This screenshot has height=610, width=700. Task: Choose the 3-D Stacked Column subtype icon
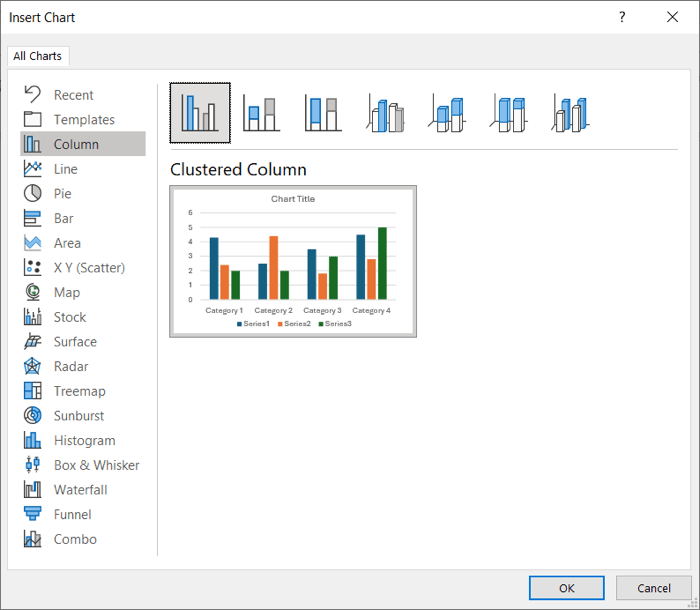pos(447,113)
